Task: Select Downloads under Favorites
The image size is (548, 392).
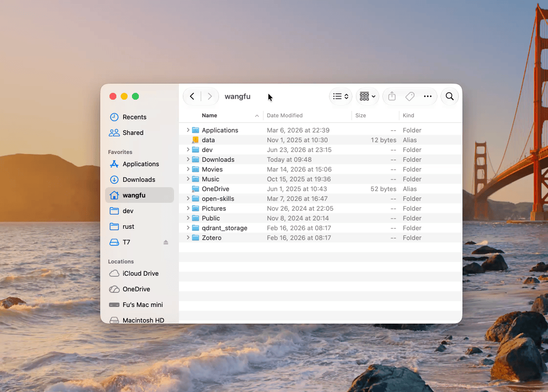Action: point(139,179)
